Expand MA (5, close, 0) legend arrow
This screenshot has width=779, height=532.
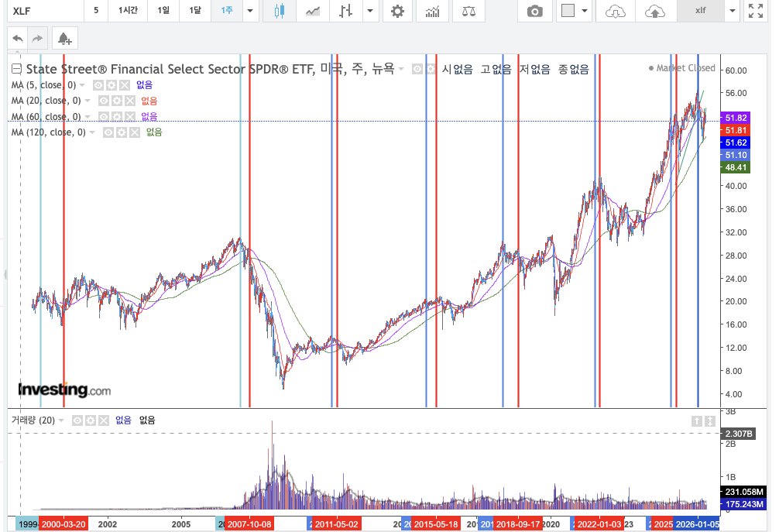click(82, 85)
